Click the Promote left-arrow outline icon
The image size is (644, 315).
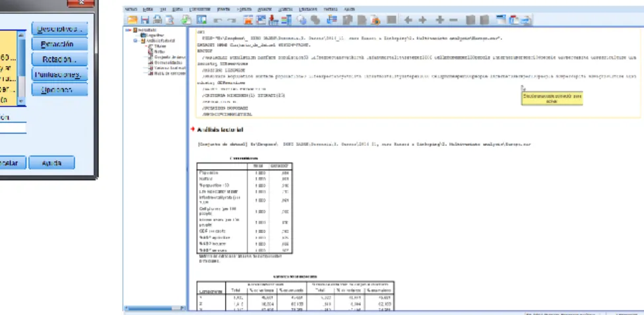click(408, 20)
